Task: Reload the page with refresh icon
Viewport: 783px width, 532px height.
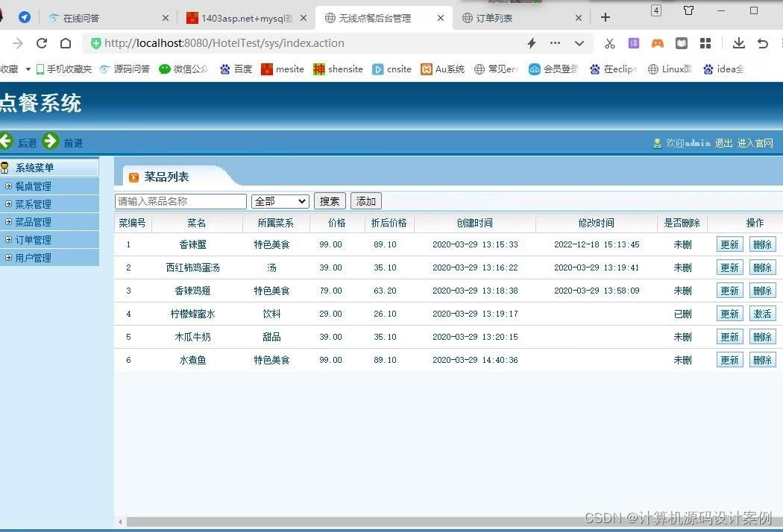Action: point(42,43)
